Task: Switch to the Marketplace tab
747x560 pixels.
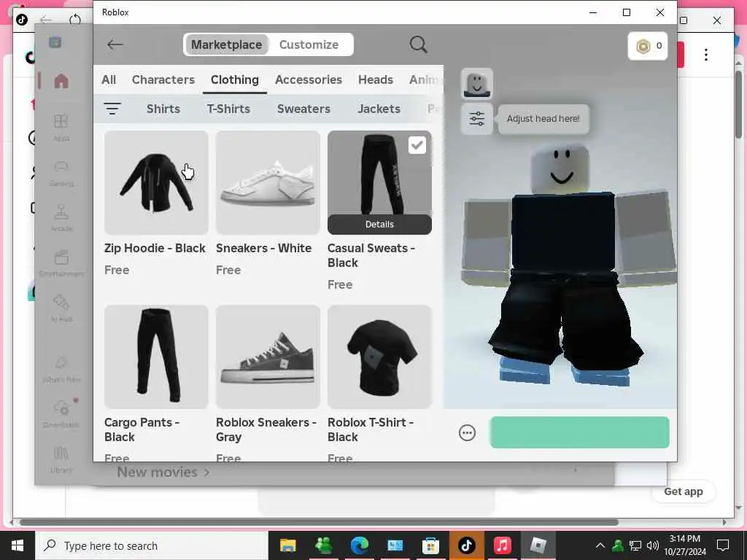Action: pyautogui.click(x=226, y=44)
